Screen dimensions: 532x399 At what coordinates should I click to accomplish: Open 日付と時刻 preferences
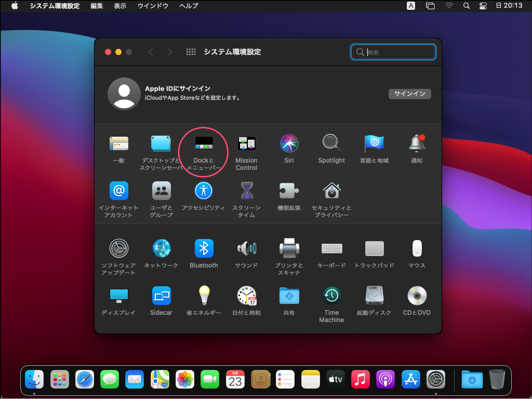[x=247, y=296]
